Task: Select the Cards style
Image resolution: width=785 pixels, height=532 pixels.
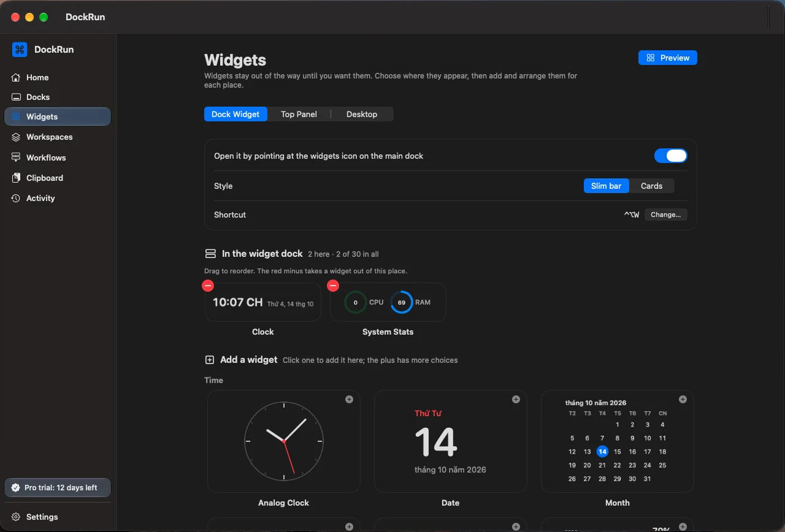Action: 651,186
